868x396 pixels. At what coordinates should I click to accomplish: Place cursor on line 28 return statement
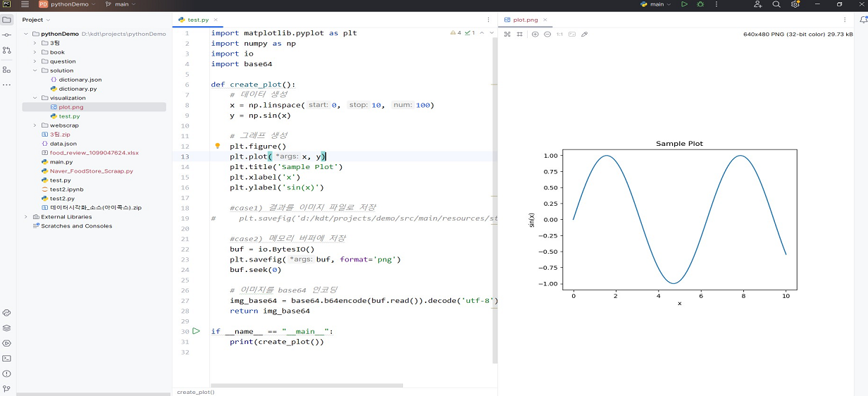pos(270,311)
